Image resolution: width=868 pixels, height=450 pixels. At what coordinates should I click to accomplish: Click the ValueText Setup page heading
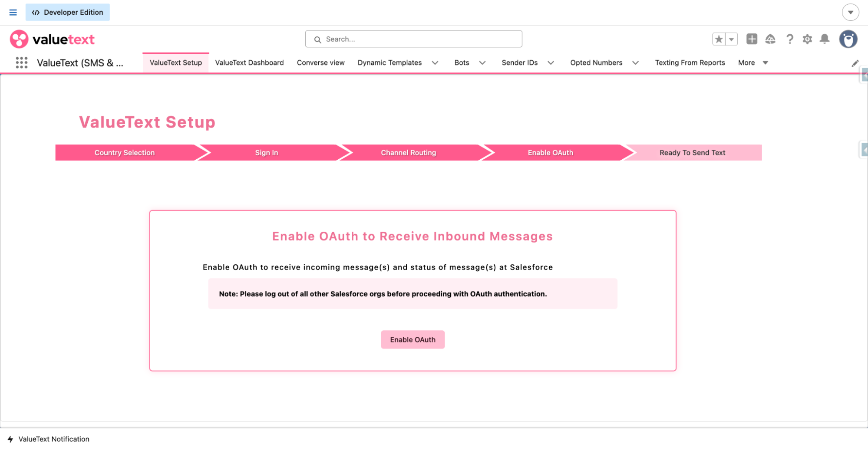147,122
